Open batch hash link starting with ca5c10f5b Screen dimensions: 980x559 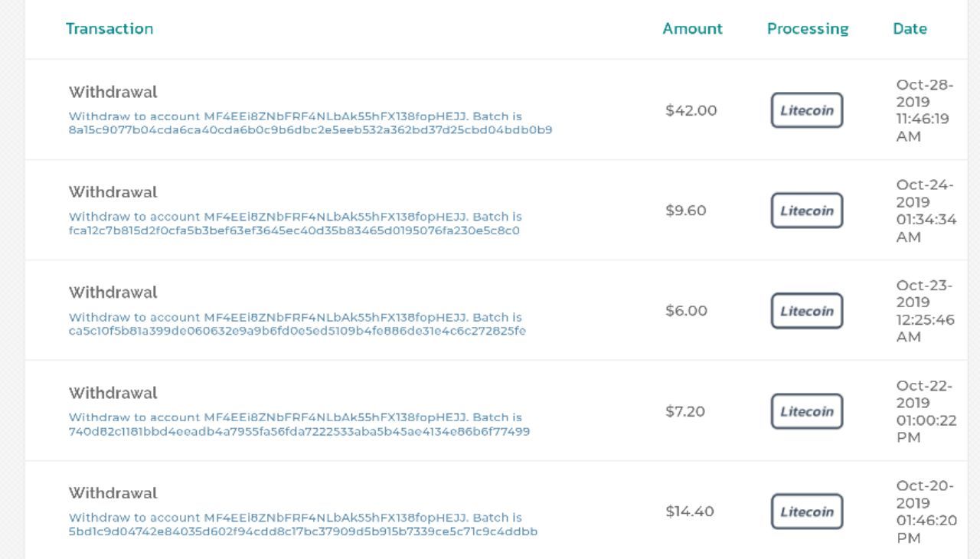[297, 331]
